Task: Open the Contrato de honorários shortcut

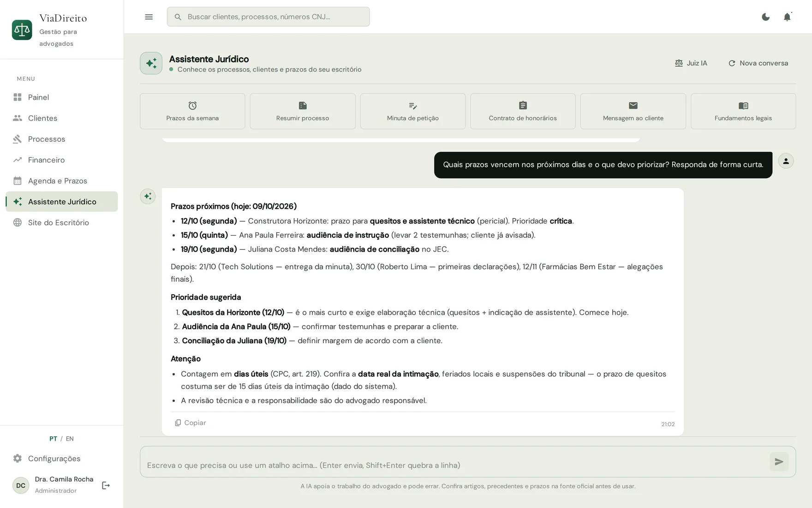Action: coord(523,111)
